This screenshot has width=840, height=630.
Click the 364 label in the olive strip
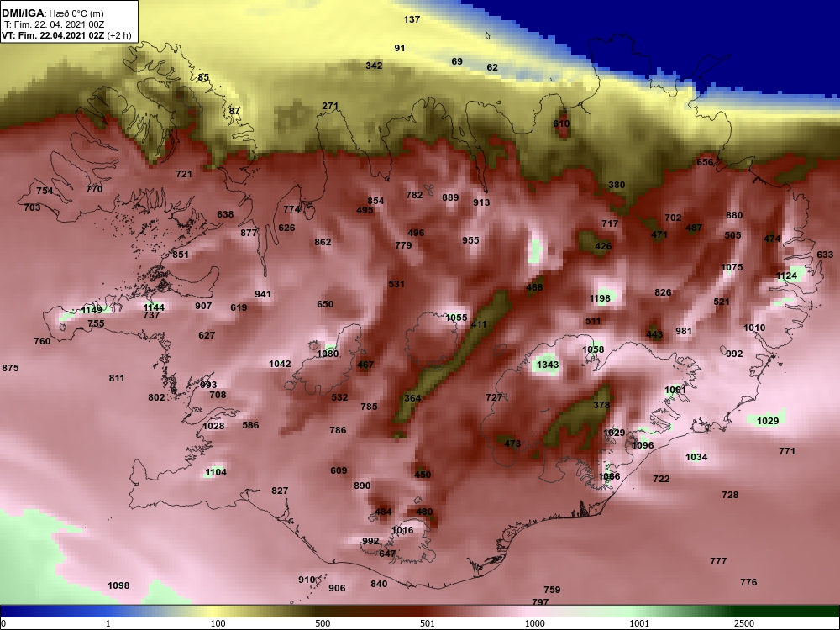point(412,398)
